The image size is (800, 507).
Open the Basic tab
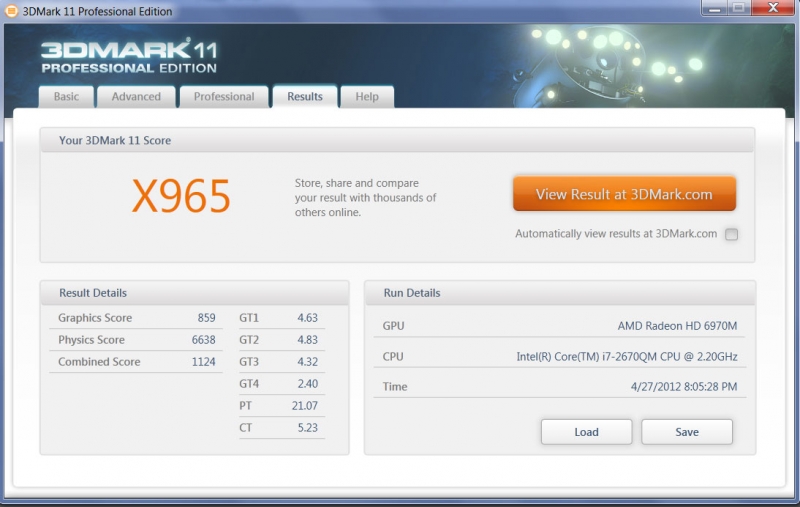pyautogui.click(x=66, y=97)
